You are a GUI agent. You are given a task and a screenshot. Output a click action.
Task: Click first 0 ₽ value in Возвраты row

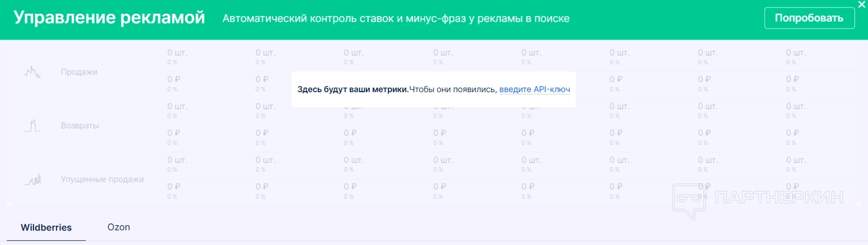[x=174, y=133]
